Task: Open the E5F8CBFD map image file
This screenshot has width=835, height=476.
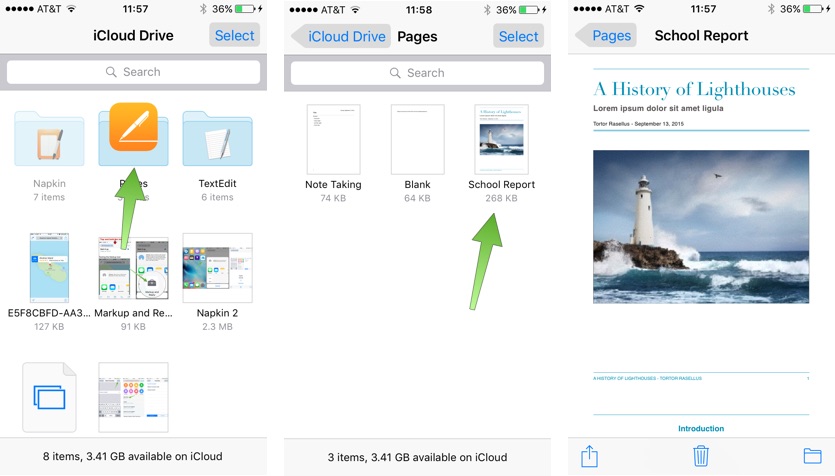Action: [x=49, y=267]
